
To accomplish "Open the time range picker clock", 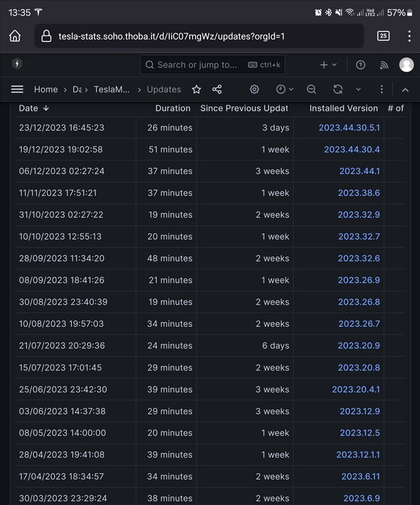I will [x=279, y=89].
